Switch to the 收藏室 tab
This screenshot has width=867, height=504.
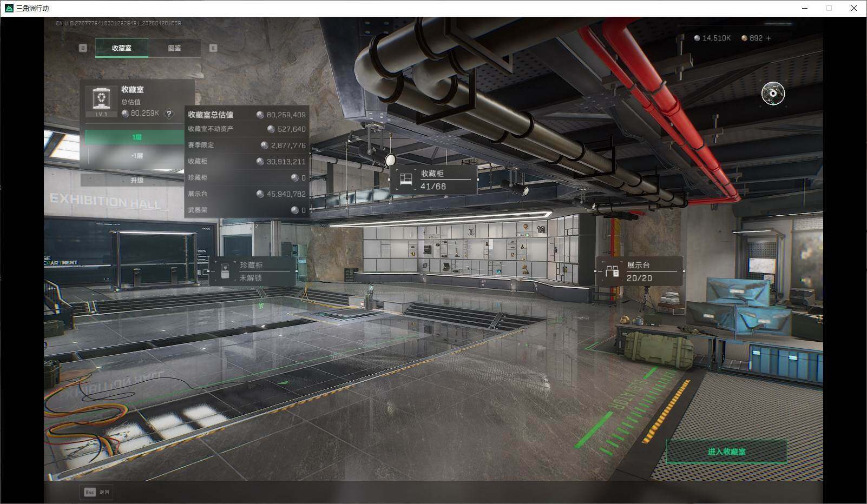(122, 48)
